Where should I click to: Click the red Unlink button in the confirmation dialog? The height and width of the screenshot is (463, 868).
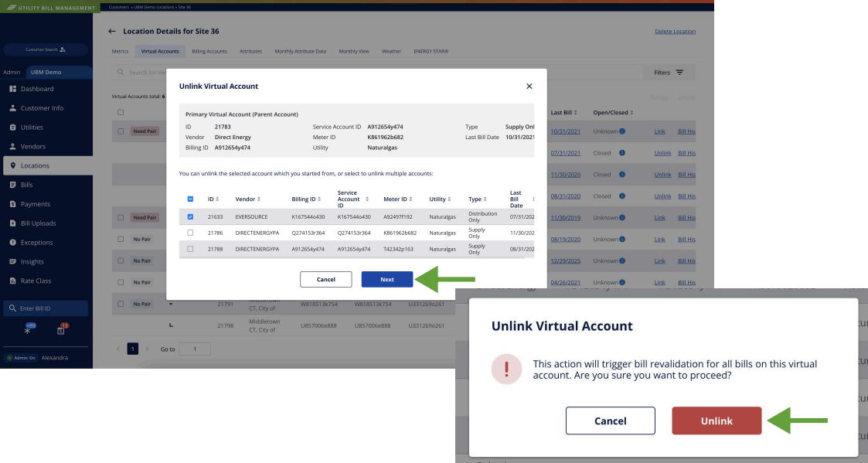click(x=717, y=421)
